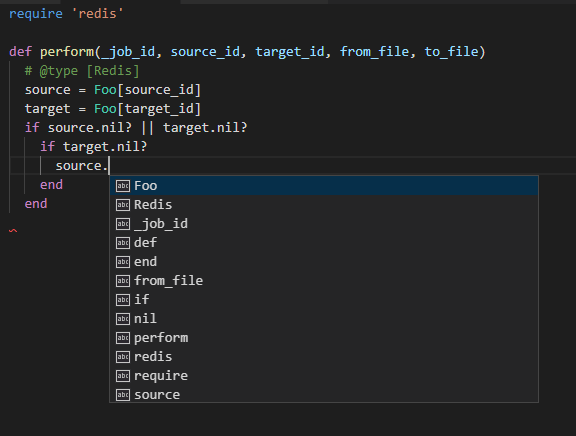Viewport: 576px width, 436px height.
Task: Choose the if completion item
Action: [x=324, y=300]
